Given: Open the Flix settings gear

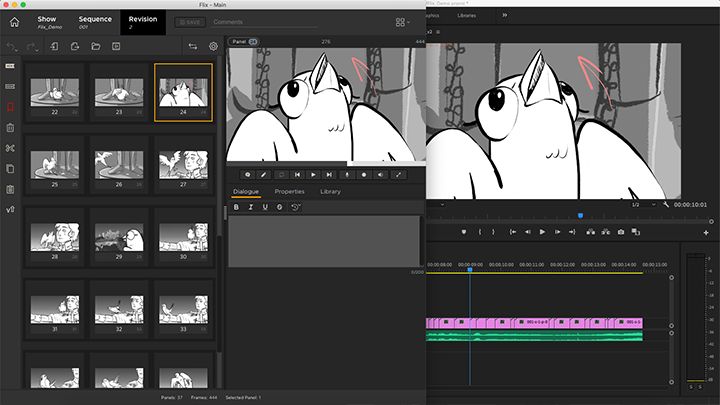Looking at the screenshot, I should pos(213,46).
